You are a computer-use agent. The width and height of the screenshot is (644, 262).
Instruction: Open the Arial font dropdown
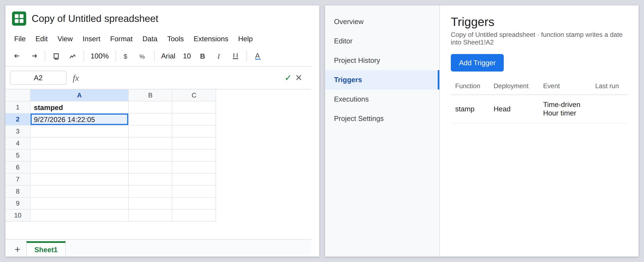168,56
